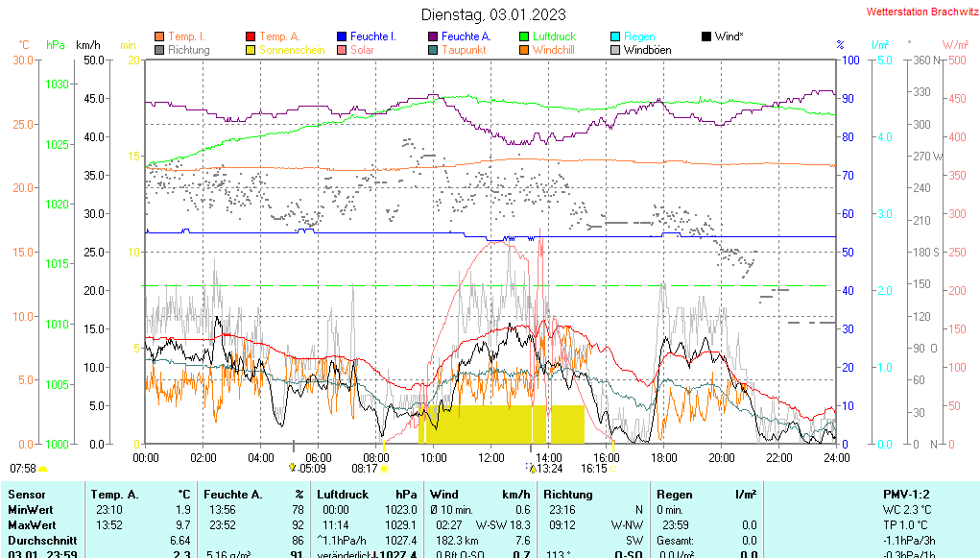Click the green Luftdruck legend square
The image size is (980, 558).
pyautogui.click(x=524, y=36)
